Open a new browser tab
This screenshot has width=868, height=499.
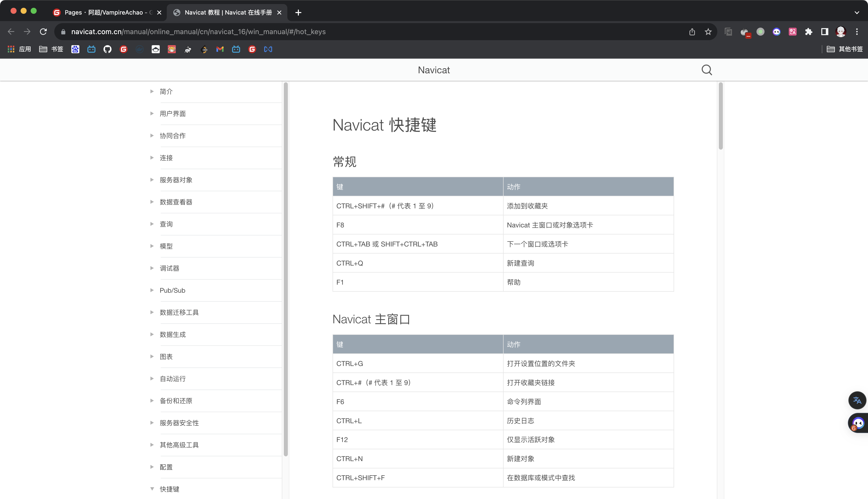[298, 12]
